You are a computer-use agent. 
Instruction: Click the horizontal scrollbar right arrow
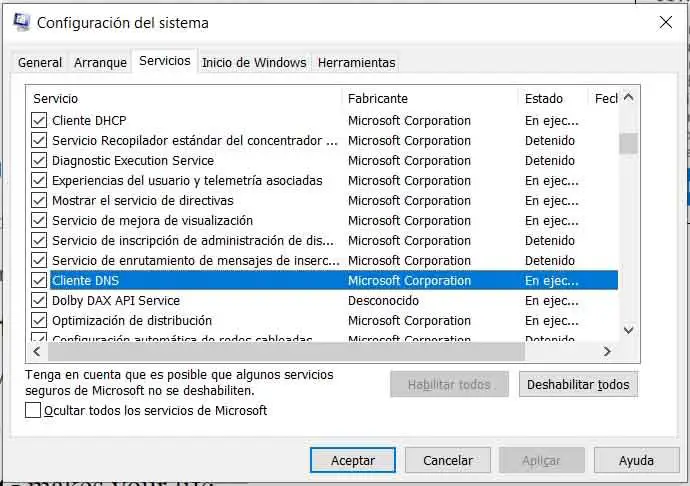tap(607, 352)
